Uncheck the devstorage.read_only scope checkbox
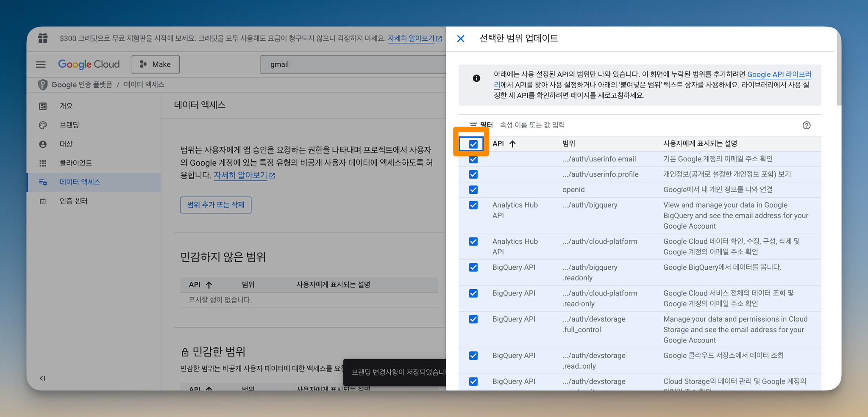The image size is (868, 417). [473, 356]
